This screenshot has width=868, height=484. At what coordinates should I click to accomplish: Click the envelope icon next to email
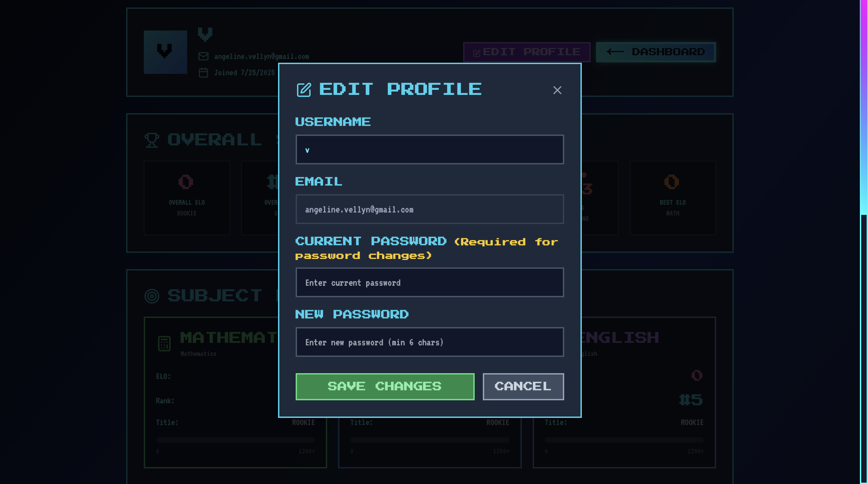(x=203, y=56)
